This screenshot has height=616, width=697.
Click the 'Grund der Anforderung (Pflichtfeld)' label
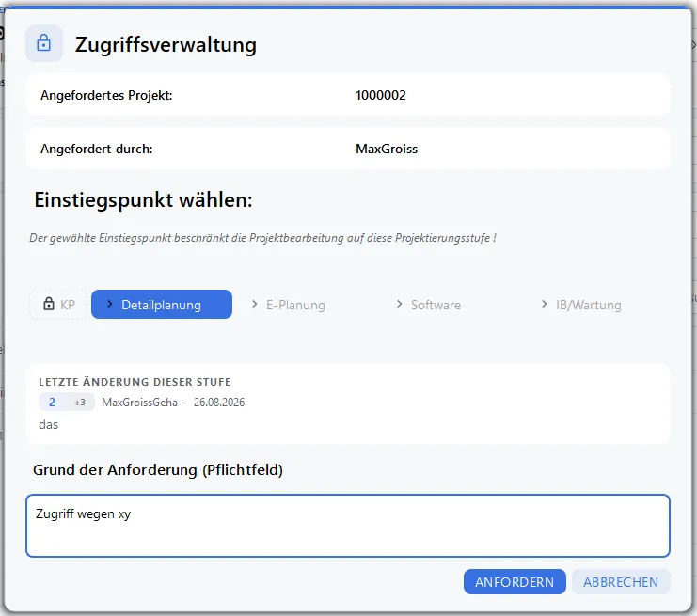pyautogui.click(x=158, y=470)
